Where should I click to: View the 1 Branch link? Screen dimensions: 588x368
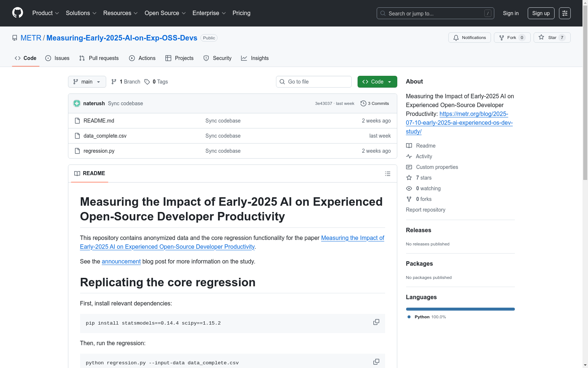(x=126, y=82)
